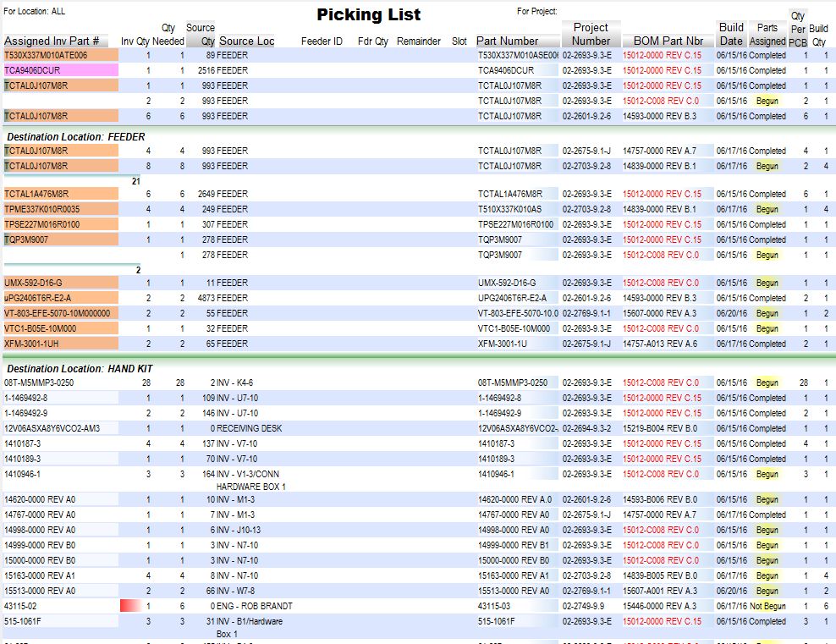Click source location "INV - B1/Hardware"
This screenshot has height=644, width=836.
click(x=250, y=622)
